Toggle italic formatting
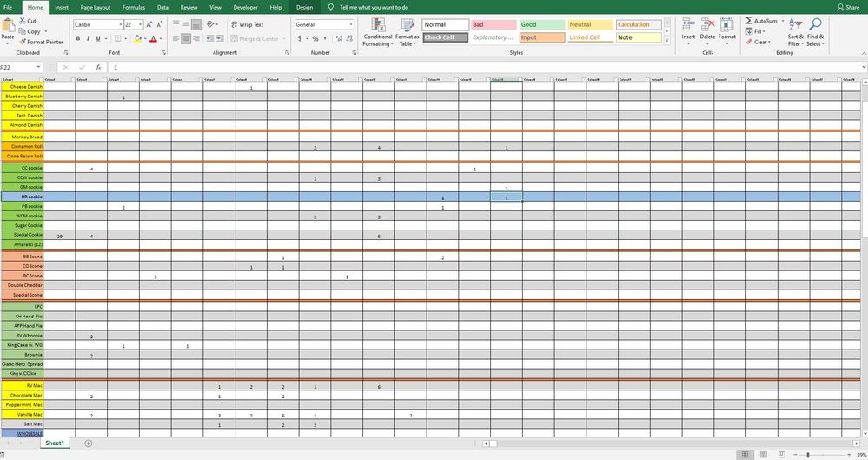868x460 pixels. [88, 38]
